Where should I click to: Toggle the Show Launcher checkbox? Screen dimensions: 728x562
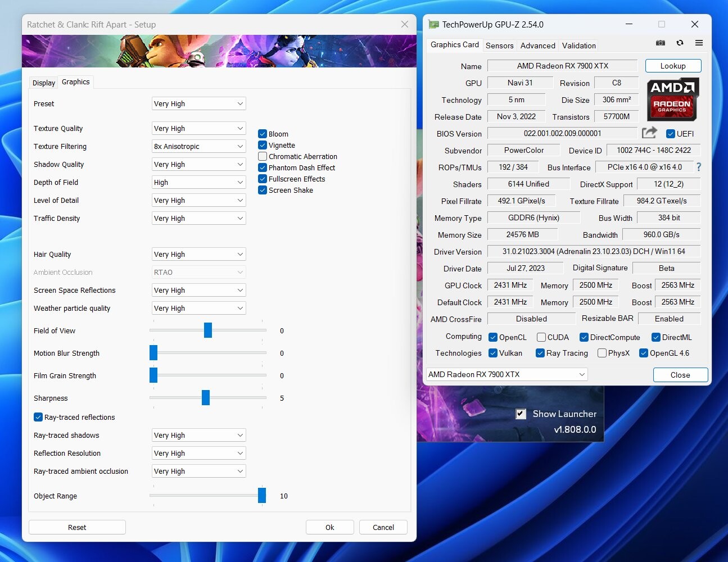(x=521, y=414)
